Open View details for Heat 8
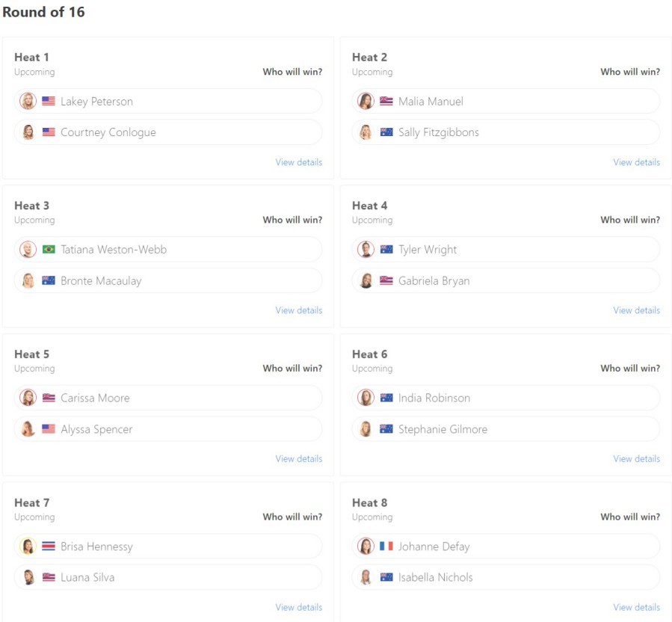 [636, 607]
